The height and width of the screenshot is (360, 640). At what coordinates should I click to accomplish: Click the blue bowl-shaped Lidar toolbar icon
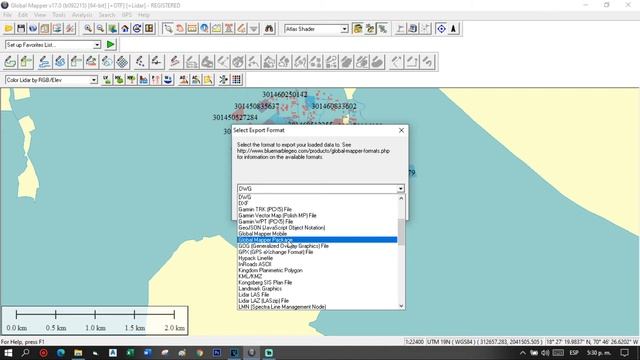point(168,80)
